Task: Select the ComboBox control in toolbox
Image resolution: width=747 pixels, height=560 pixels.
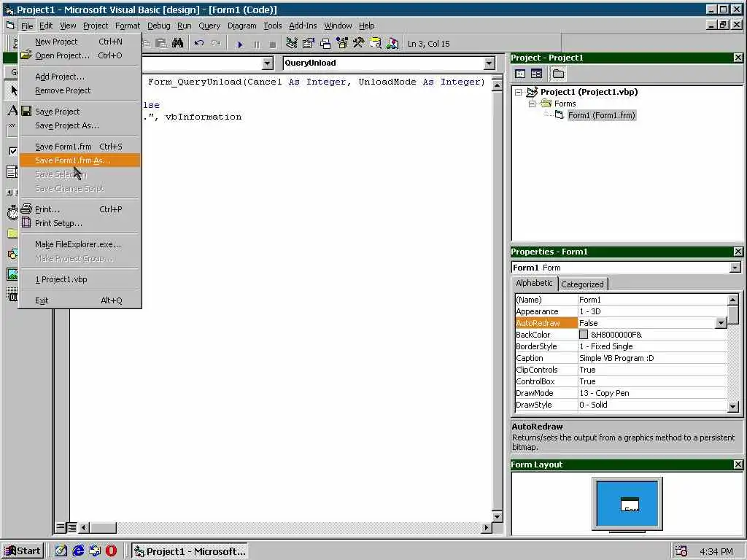Action: [x=12, y=171]
